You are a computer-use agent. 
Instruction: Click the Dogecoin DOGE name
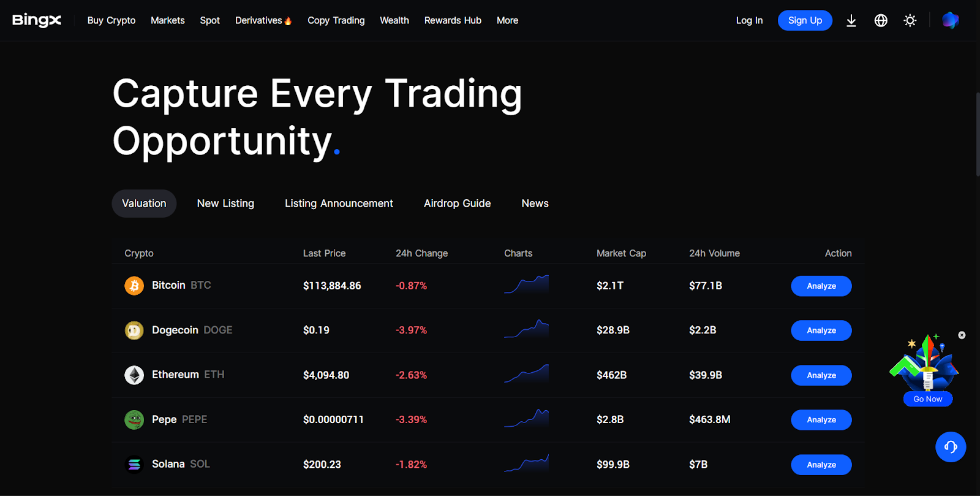click(x=192, y=330)
